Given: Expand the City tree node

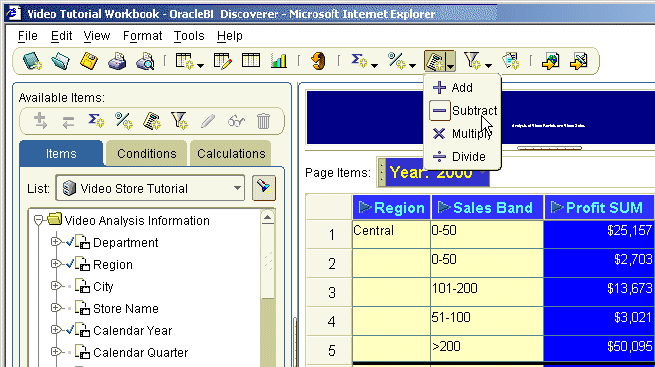Looking at the screenshot, I should (x=55, y=286).
